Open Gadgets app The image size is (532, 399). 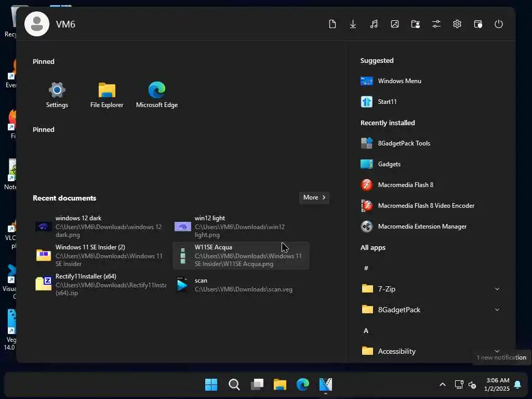pyautogui.click(x=380, y=164)
